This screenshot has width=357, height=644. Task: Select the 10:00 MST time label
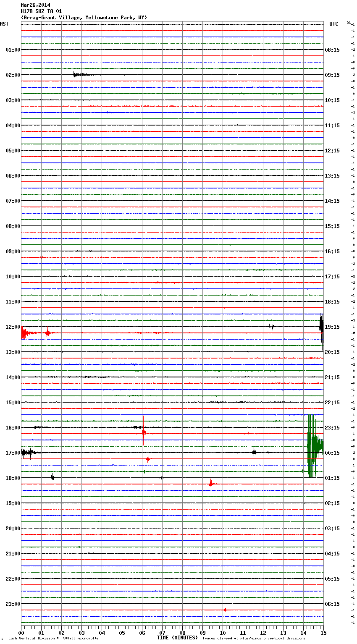point(13,277)
